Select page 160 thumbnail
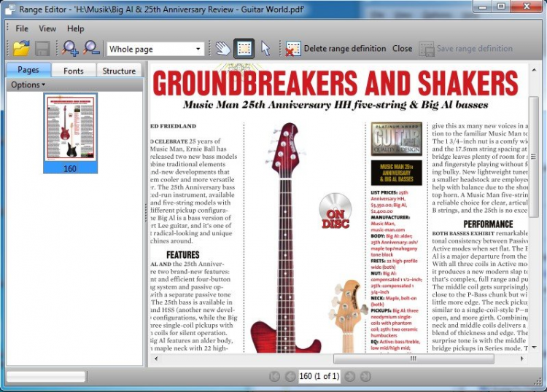The width and height of the screenshot is (547, 392). tap(71, 133)
